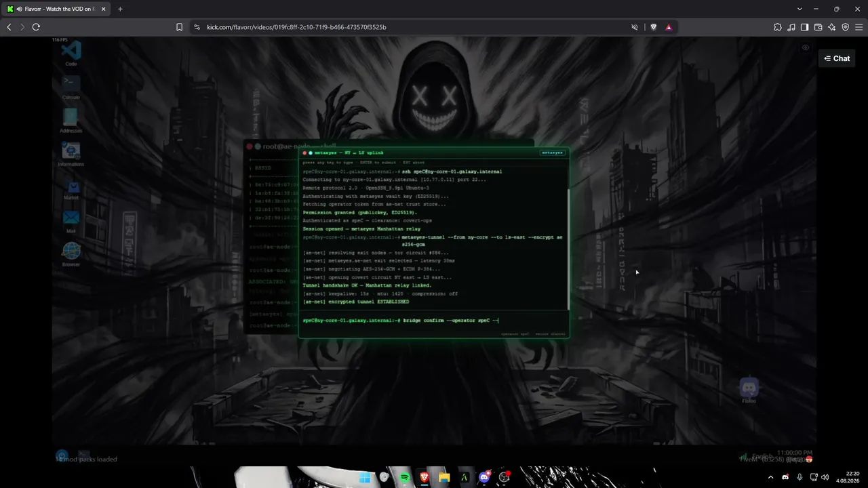This screenshot has width=868, height=488.
Task: Show hidden system tray icons
Action: click(770, 477)
